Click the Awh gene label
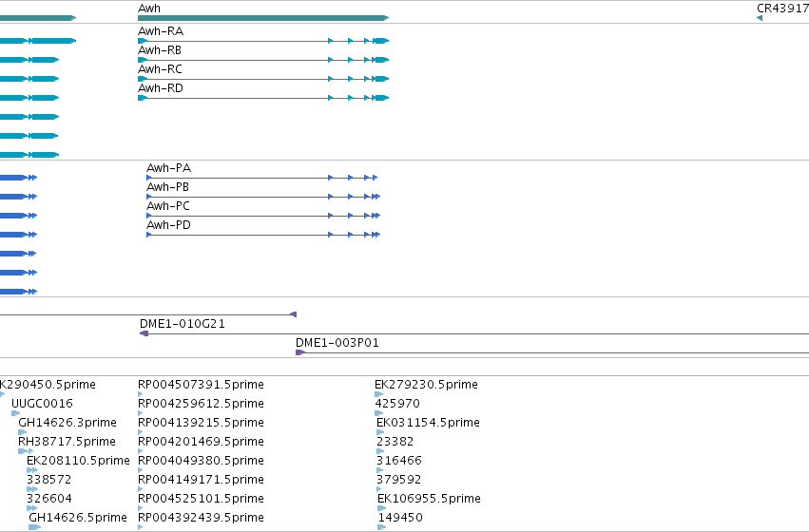 click(149, 9)
